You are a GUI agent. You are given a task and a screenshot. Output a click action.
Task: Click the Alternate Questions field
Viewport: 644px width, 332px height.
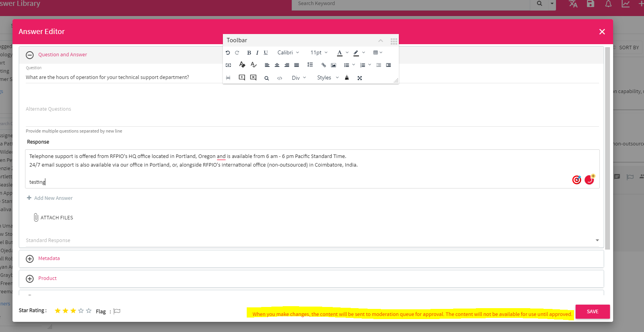312,114
